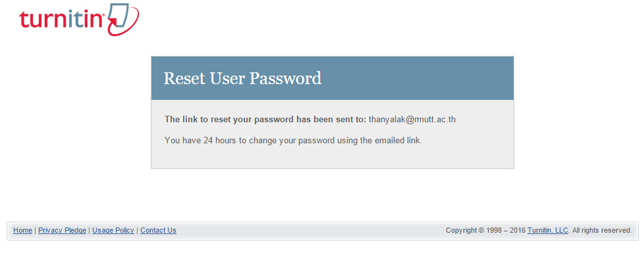Click the '1998 – 2016' year range
The height and width of the screenshot is (261, 644).
[506, 231]
